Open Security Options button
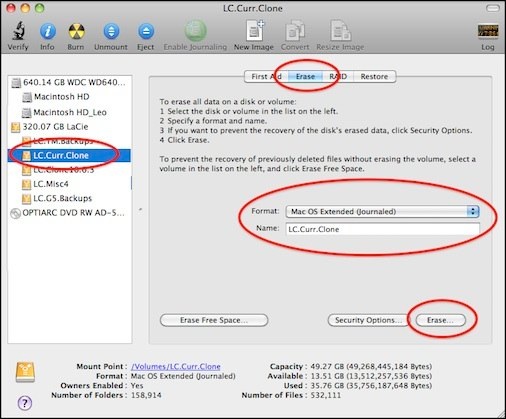506x419 pixels. tap(368, 320)
